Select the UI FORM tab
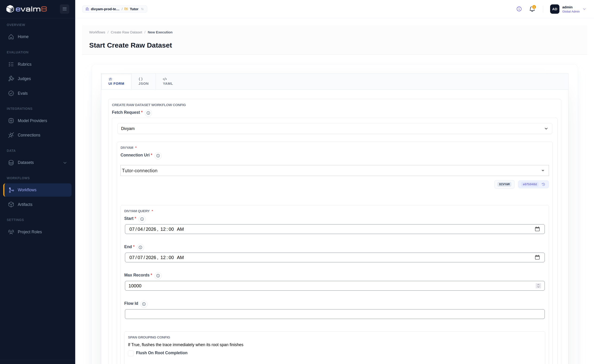Image resolution: width=594 pixels, height=364 pixels. [116, 81]
